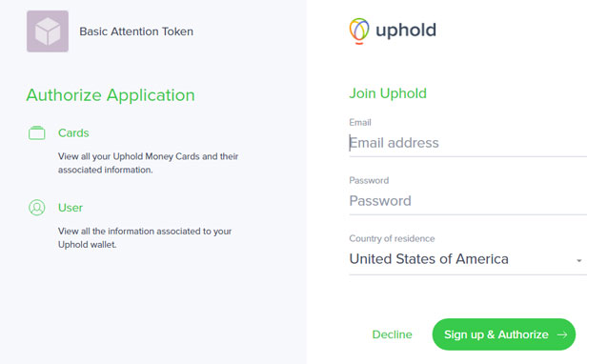This screenshot has width=607, height=364.
Task: Click the Cards permission heading
Action: pyautogui.click(x=73, y=132)
